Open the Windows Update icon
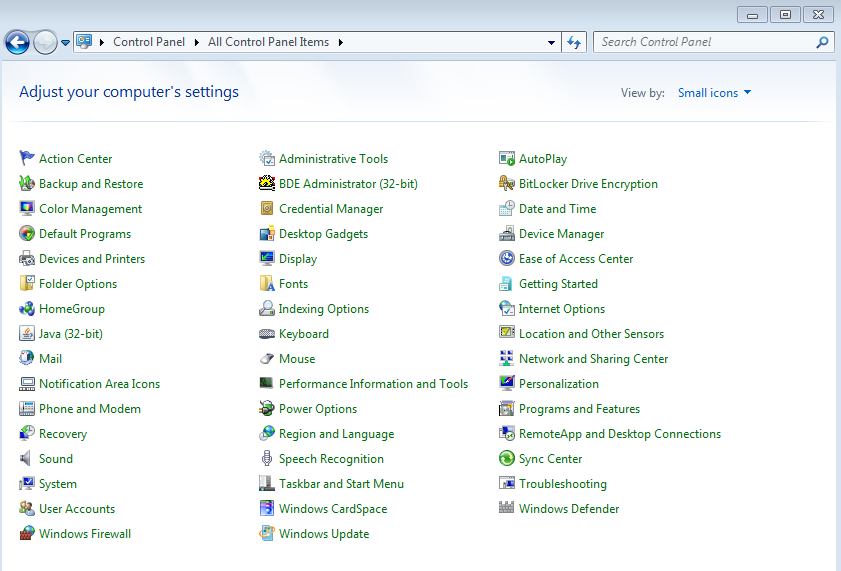The height and width of the screenshot is (571, 841). 267,533
